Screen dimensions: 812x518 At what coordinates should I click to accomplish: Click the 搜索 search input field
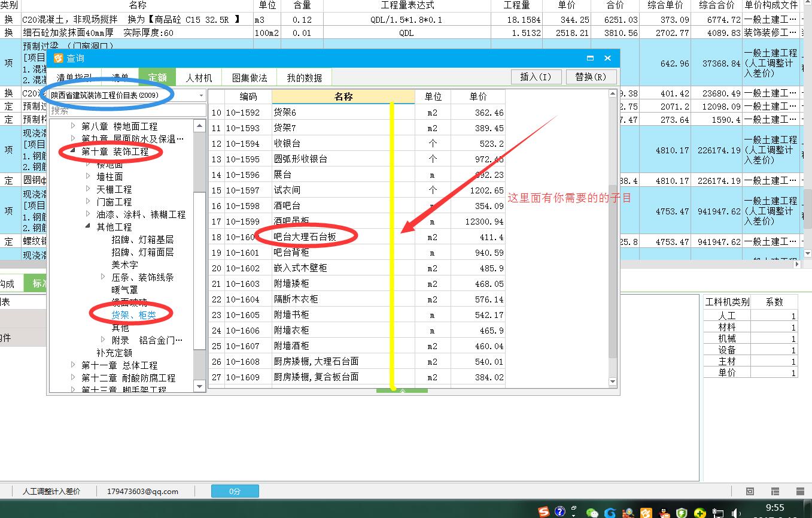[x=127, y=111]
